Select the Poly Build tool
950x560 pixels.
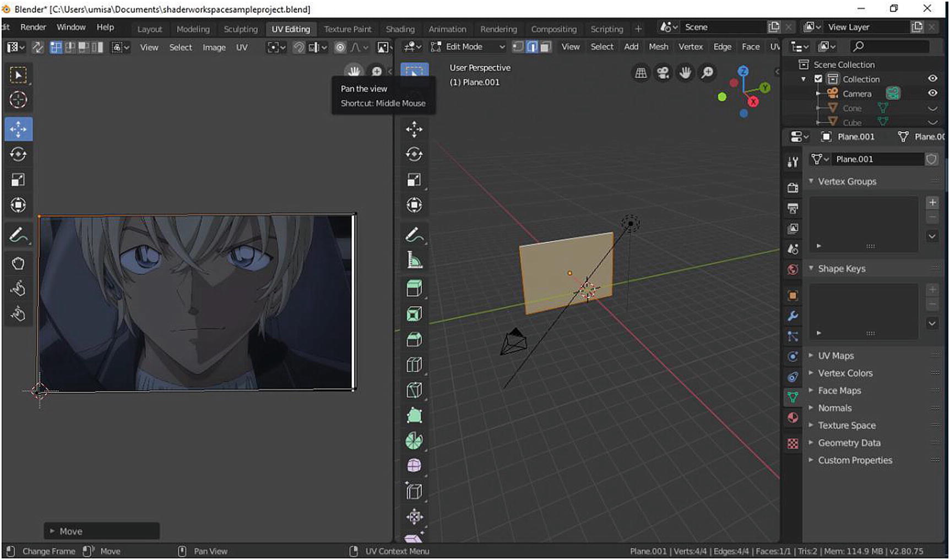click(x=414, y=415)
